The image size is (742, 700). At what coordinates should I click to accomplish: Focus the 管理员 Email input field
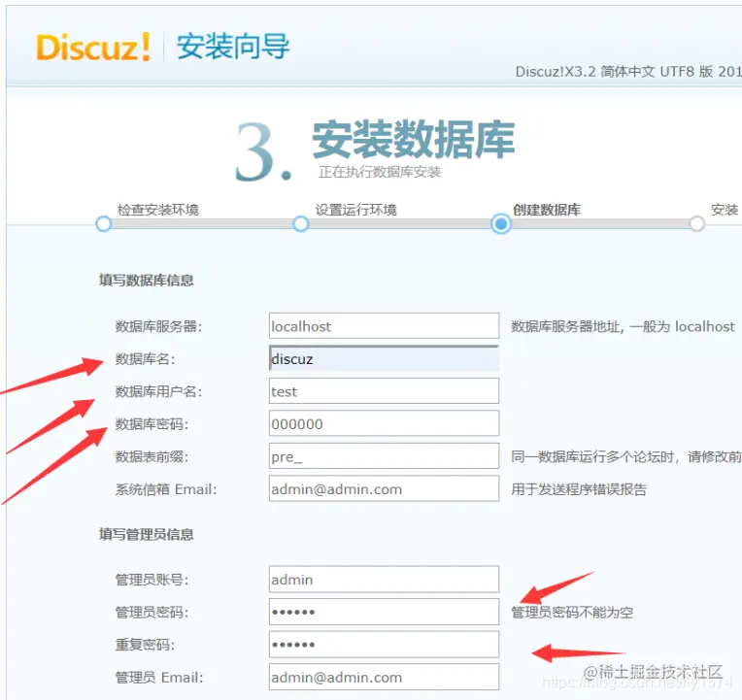384,678
